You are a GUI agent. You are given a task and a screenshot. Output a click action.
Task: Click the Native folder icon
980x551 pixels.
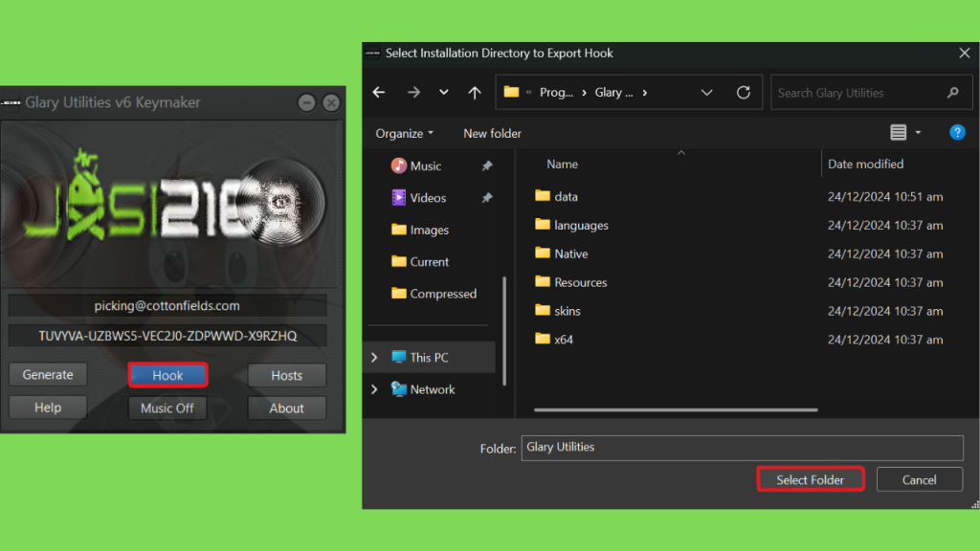click(x=543, y=253)
